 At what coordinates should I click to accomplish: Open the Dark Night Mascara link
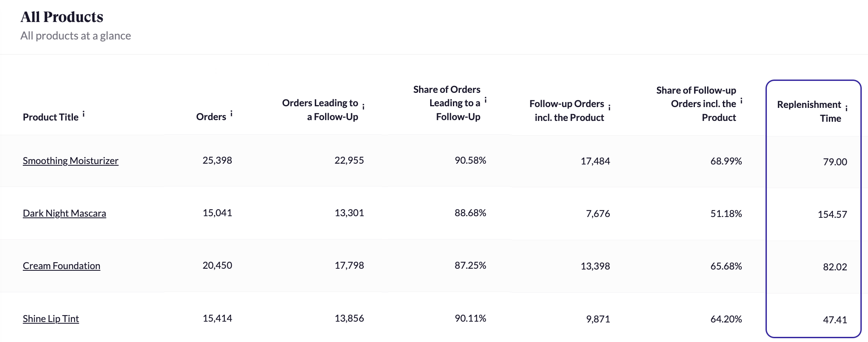[64, 213]
